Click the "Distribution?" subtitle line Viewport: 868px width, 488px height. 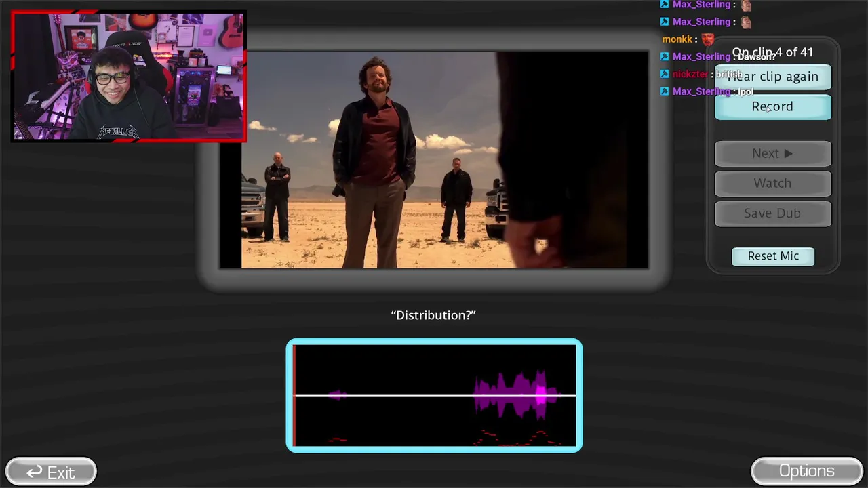[x=434, y=315]
